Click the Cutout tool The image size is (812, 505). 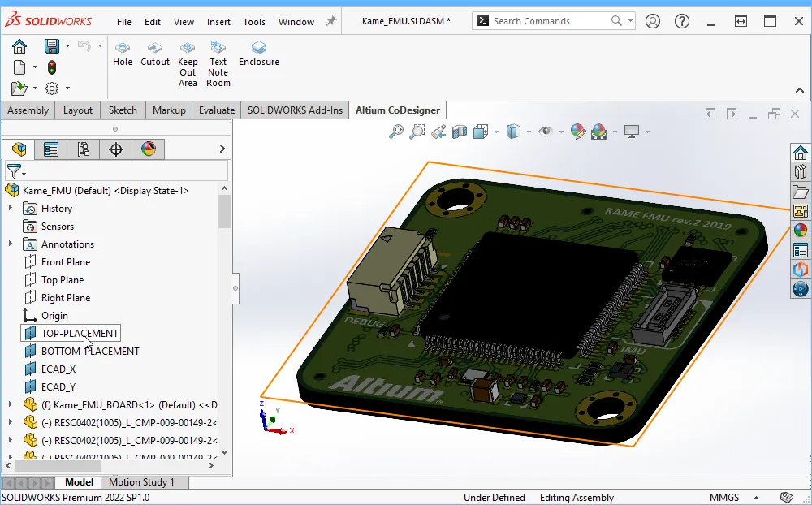[155, 54]
